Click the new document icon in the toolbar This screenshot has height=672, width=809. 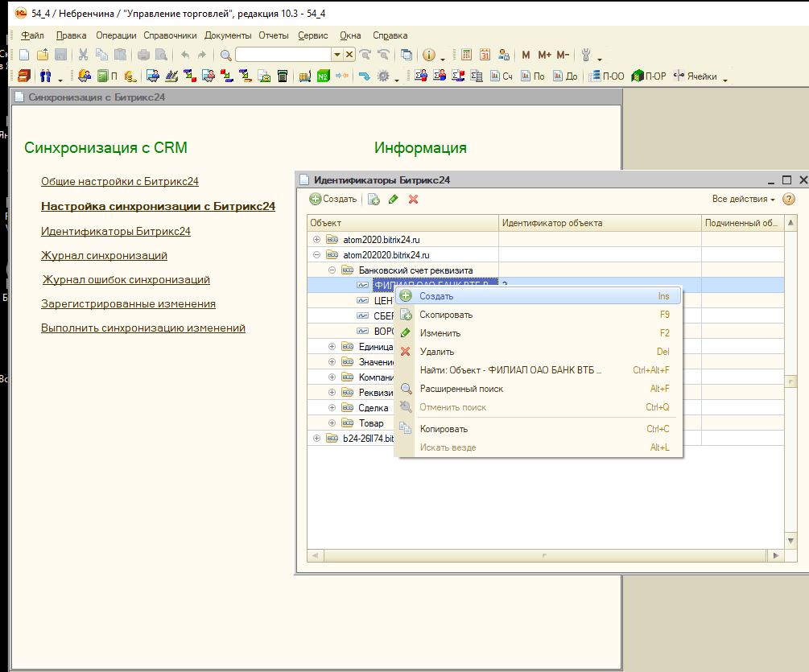pyautogui.click(x=23, y=55)
